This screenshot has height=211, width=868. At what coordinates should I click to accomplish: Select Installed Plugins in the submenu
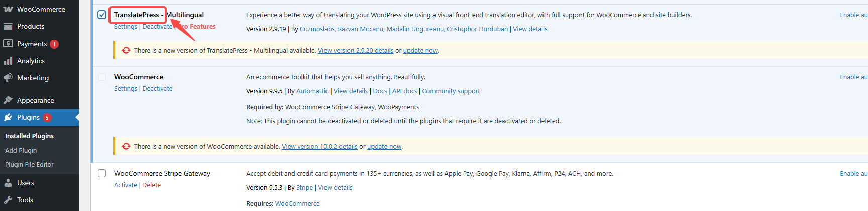pyautogui.click(x=29, y=136)
